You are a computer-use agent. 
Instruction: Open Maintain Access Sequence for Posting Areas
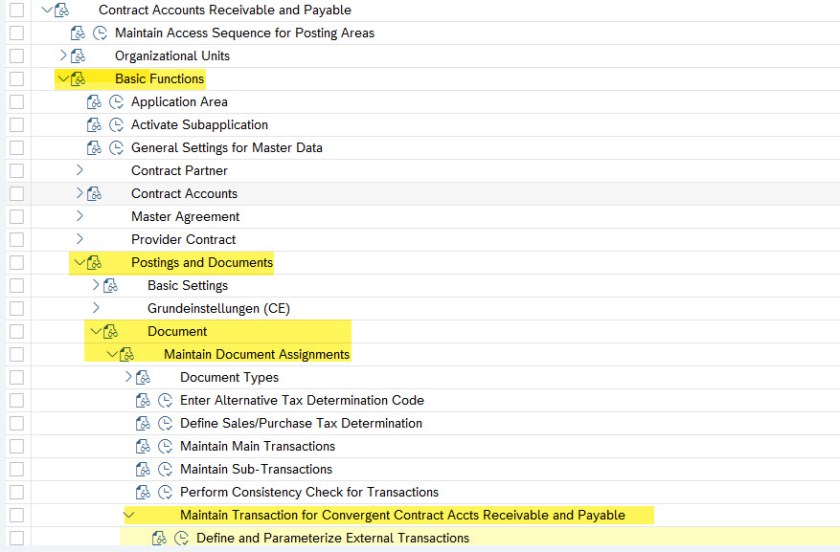click(x=244, y=33)
